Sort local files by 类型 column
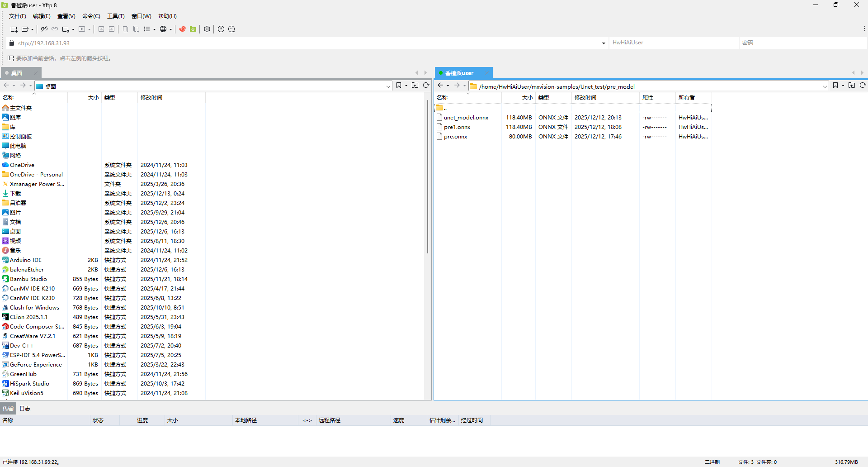868x467 pixels. coord(119,97)
